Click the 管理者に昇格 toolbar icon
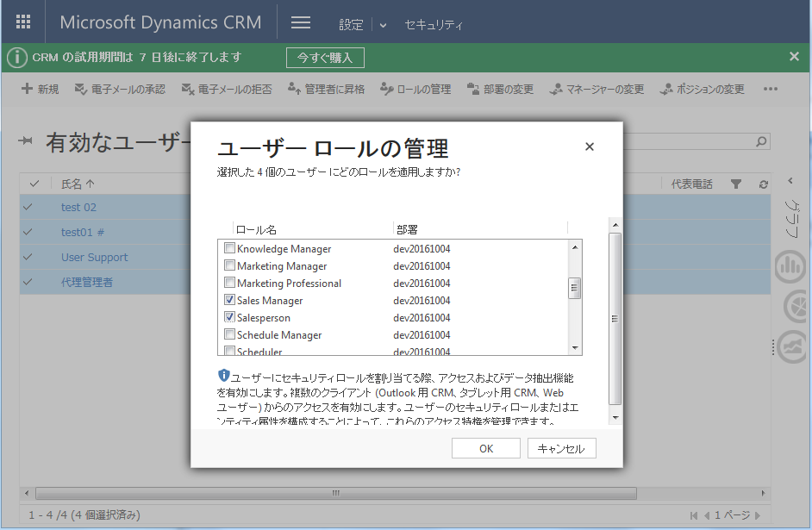Screen dimensions: 812x530 [294, 89]
